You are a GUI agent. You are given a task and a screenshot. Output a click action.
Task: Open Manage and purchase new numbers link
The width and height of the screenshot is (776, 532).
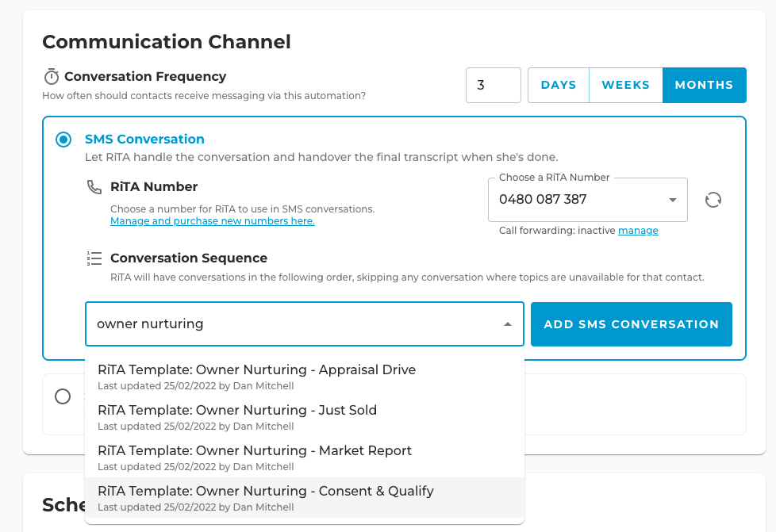pos(213,221)
